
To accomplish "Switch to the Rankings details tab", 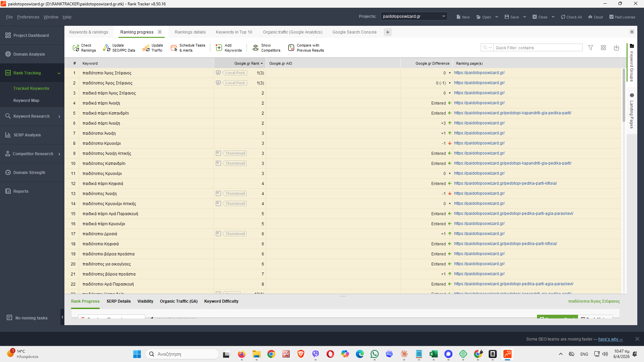I will tap(190, 32).
